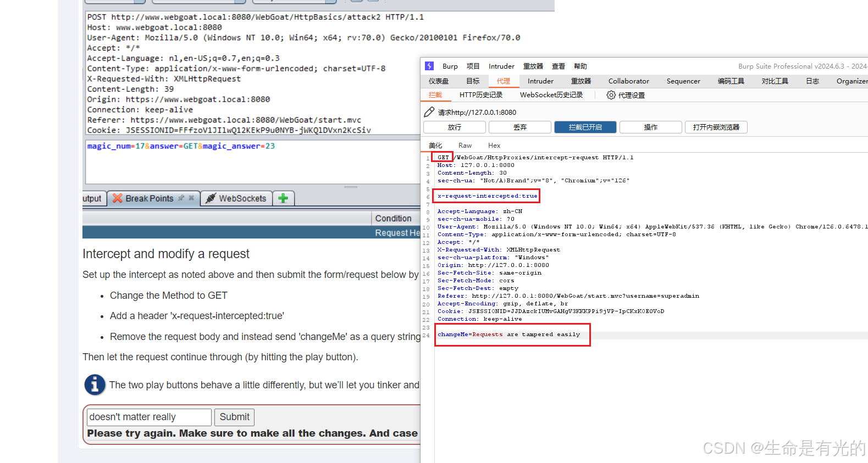
Task: Select the 拦截 sub-tab
Action: 435,95
